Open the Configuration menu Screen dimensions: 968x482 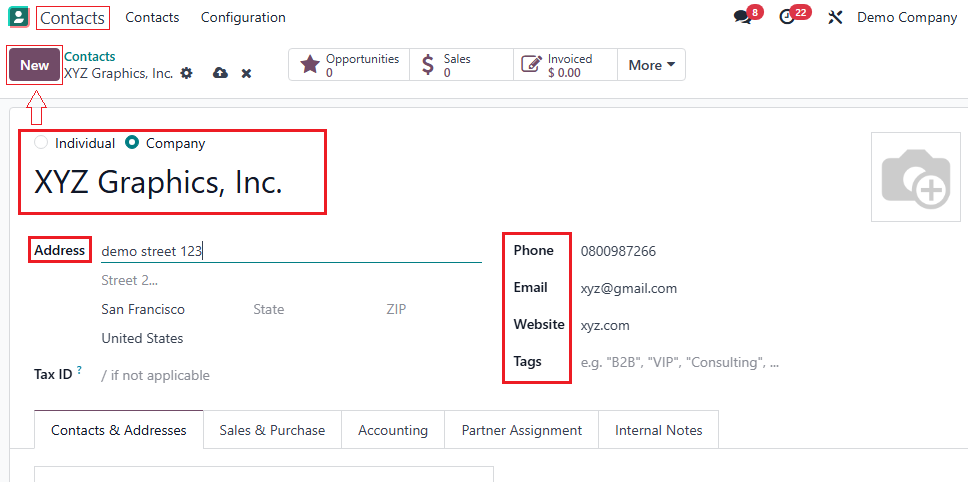pyautogui.click(x=243, y=17)
